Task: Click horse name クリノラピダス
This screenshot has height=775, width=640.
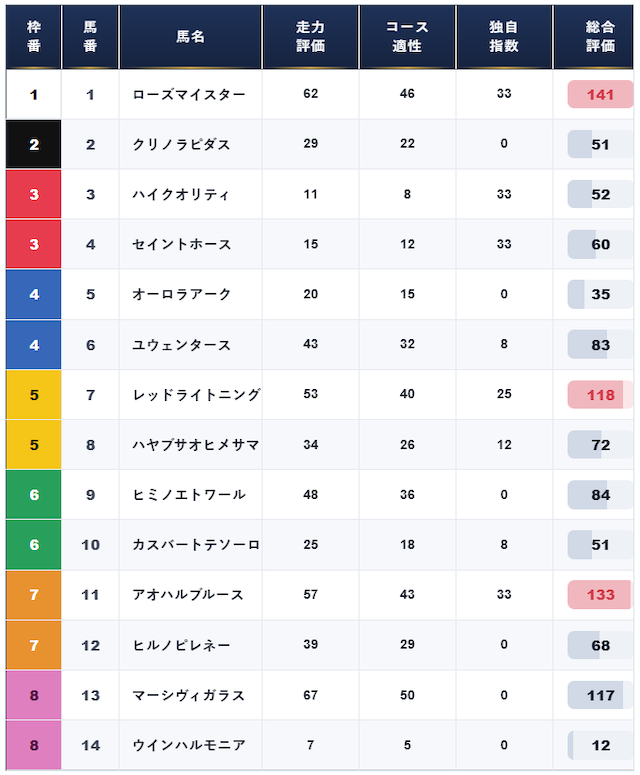Action: click(x=181, y=144)
